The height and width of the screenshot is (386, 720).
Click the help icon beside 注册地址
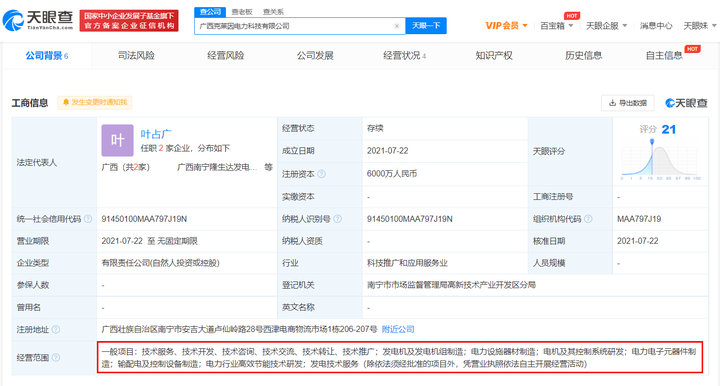56,329
